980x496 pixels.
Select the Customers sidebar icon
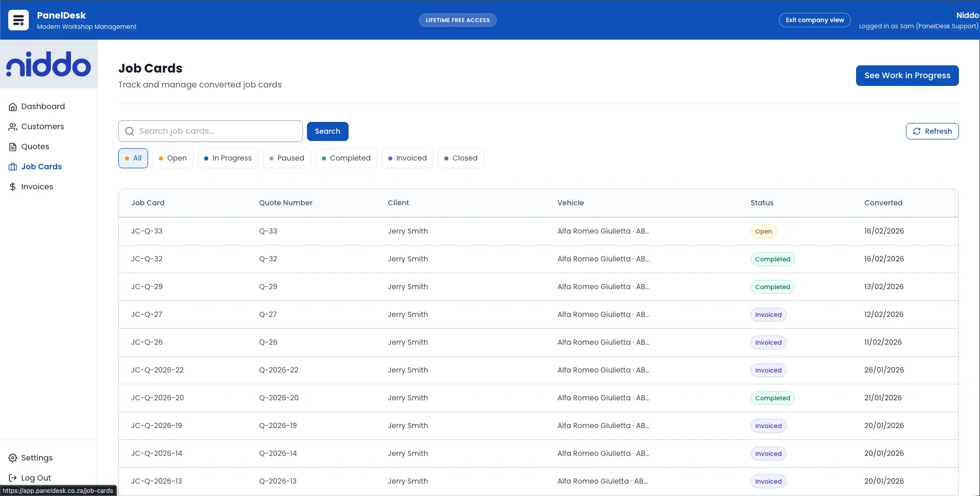tap(12, 126)
